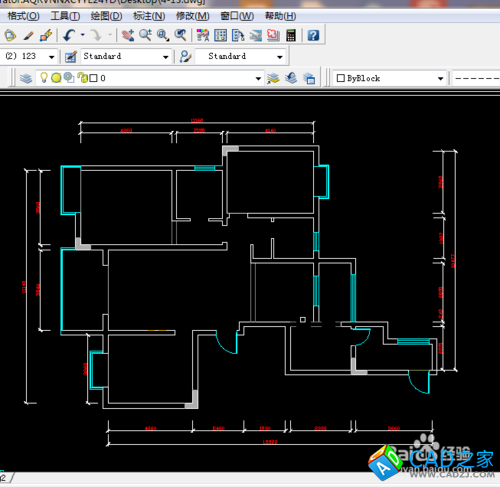
Task: Open the 标注(N) Dimension menu
Action: point(149,16)
